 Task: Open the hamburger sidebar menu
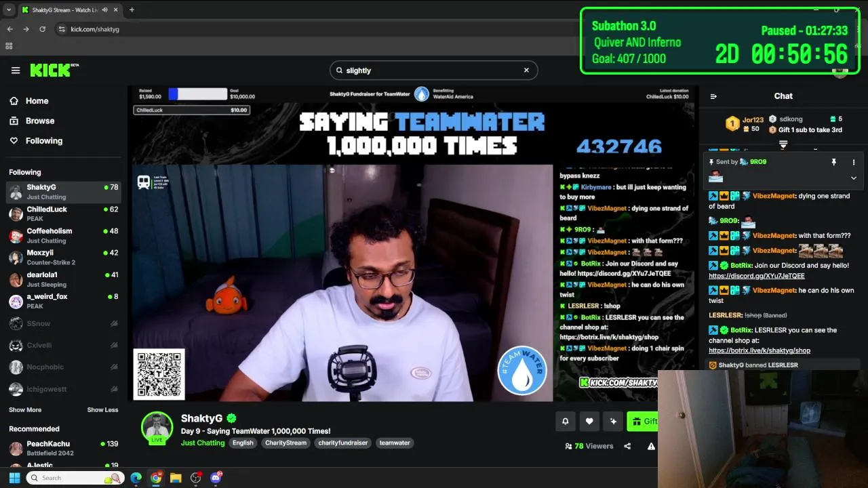click(x=16, y=70)
